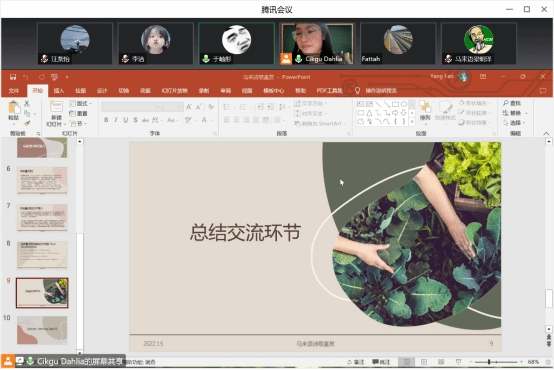
Task: Click the zoom slider in status bar
Action: coord(496,362)
